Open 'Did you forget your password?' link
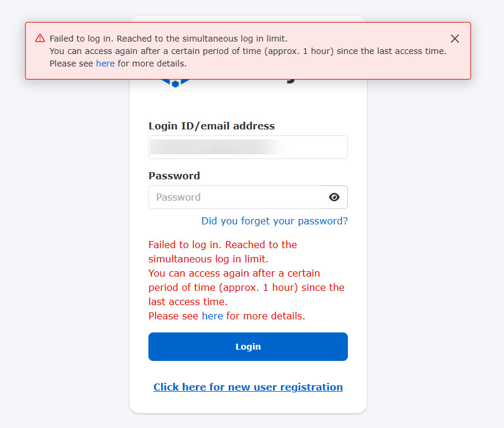Screen dimensions: 504x428 (x=274, y=221)
